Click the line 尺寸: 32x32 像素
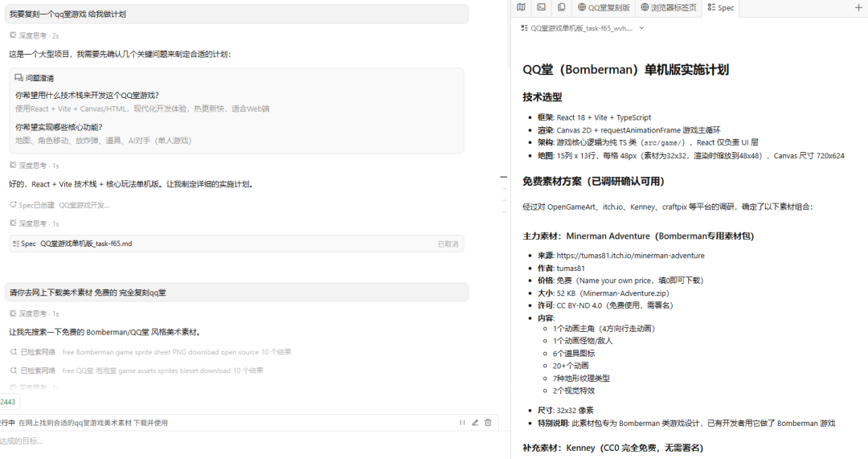The image size is (868, 459). point(565,410)
